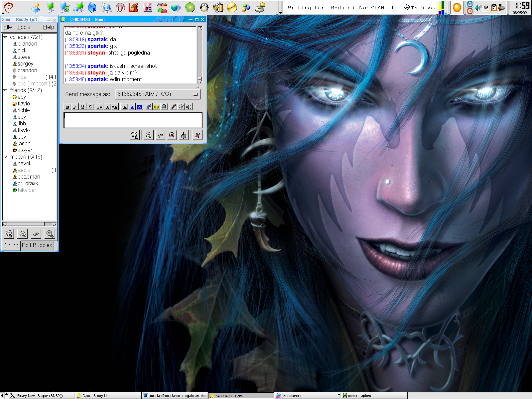Click the conversation history vertical scrollbar
532x399 pixels.
pos(200,55)
